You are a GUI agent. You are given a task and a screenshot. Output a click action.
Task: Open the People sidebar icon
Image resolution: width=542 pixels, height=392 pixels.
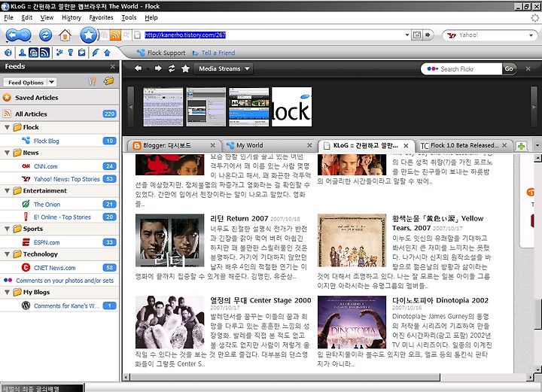[x=23, y=53]
